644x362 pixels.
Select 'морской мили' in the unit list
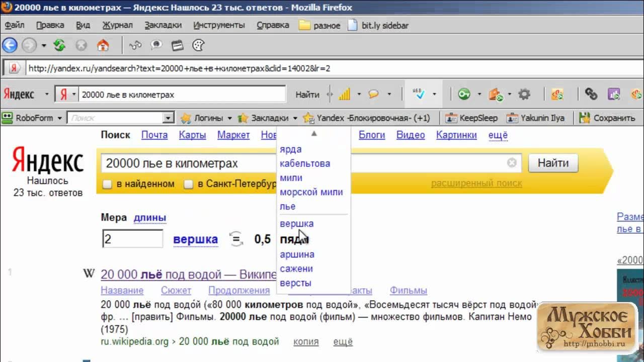(x=311, y=192)
